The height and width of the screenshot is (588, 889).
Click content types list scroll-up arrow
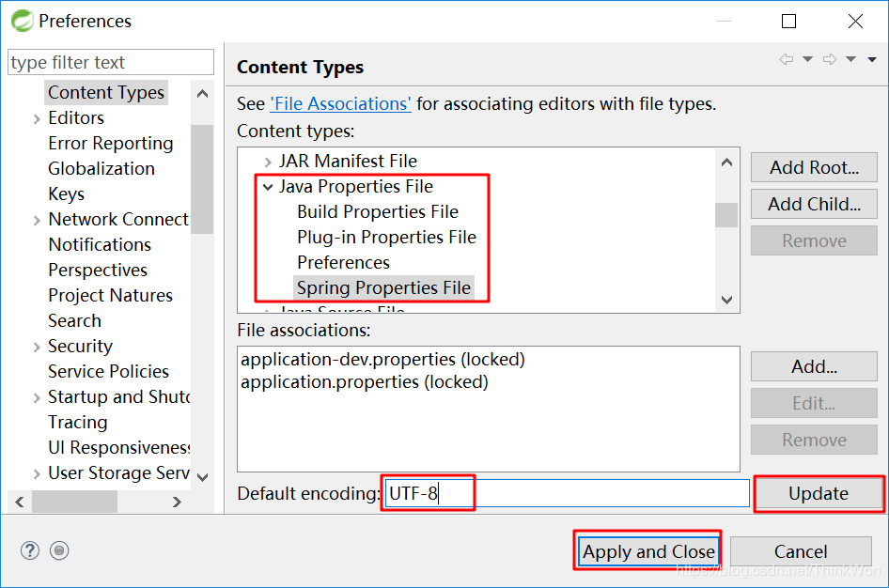tap(726, 162)
